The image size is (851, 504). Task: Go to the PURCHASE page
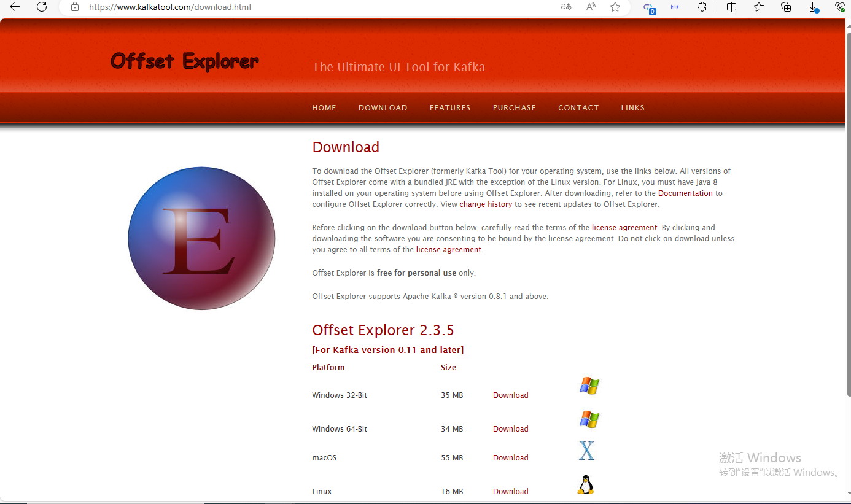pyautogui.click(x=515, y=108)
